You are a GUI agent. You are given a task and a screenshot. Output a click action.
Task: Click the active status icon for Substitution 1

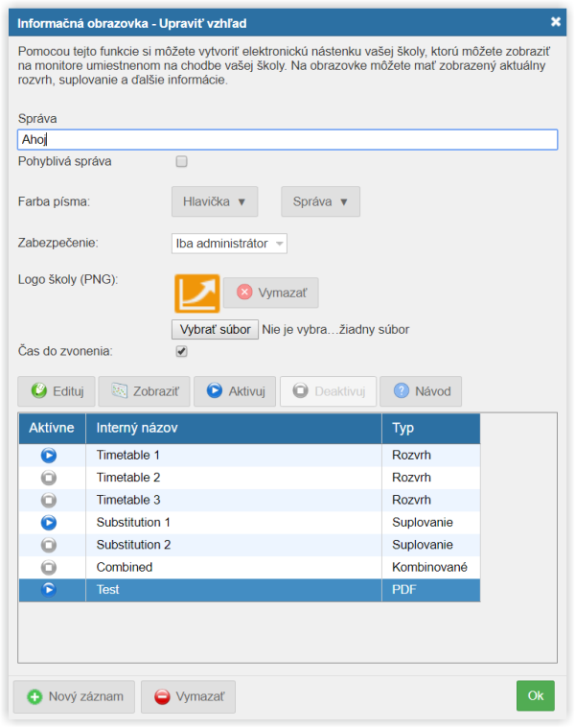(50, 523)
